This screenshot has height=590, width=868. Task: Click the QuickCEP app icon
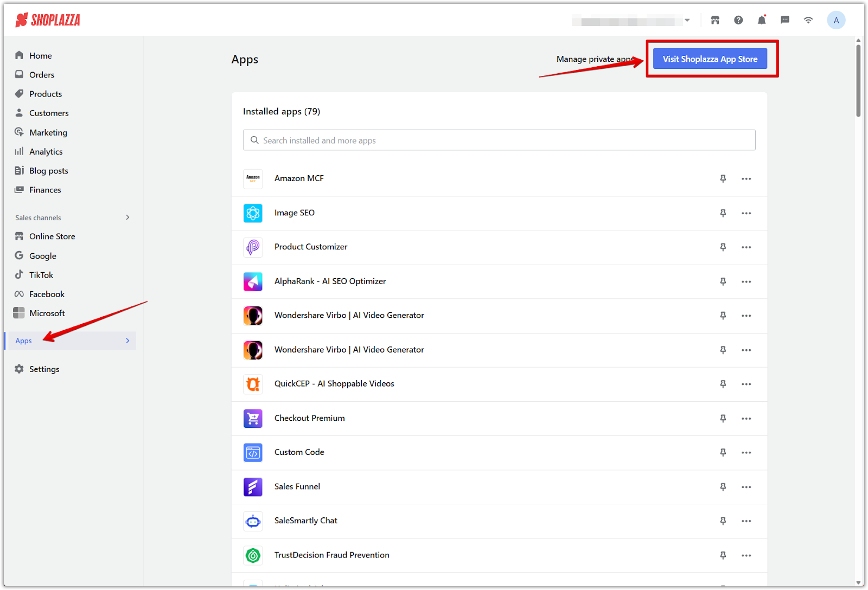tap(253, 384)
